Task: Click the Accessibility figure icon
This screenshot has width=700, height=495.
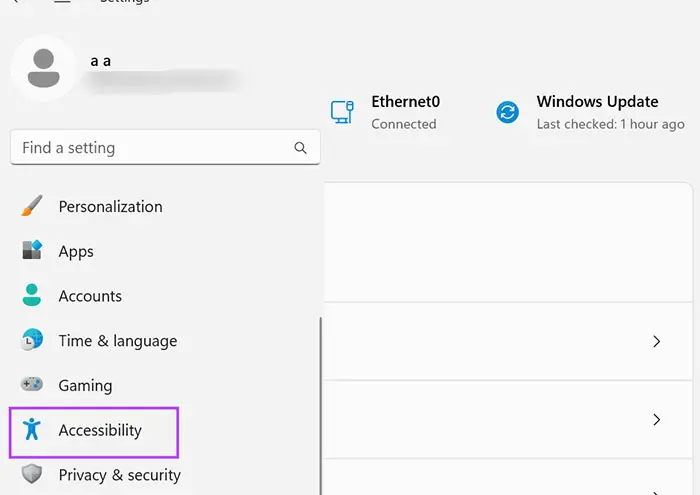Action: (32, 430)
